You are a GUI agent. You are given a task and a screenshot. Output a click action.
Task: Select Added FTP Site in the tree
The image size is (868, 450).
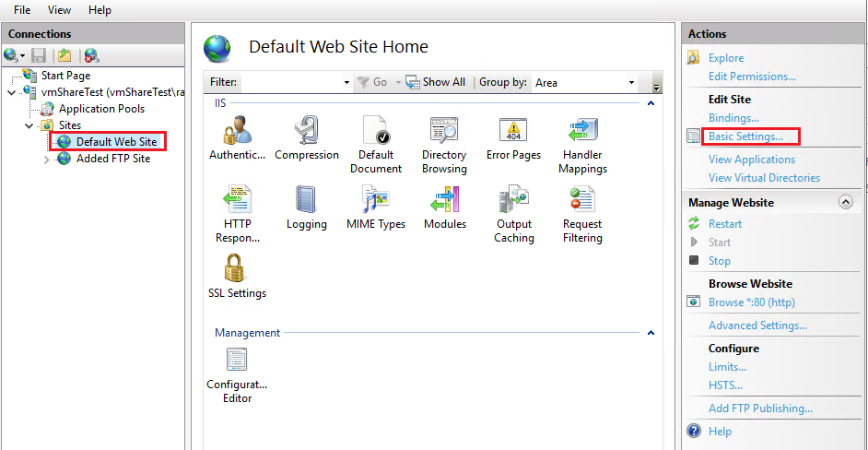(113, 159)
